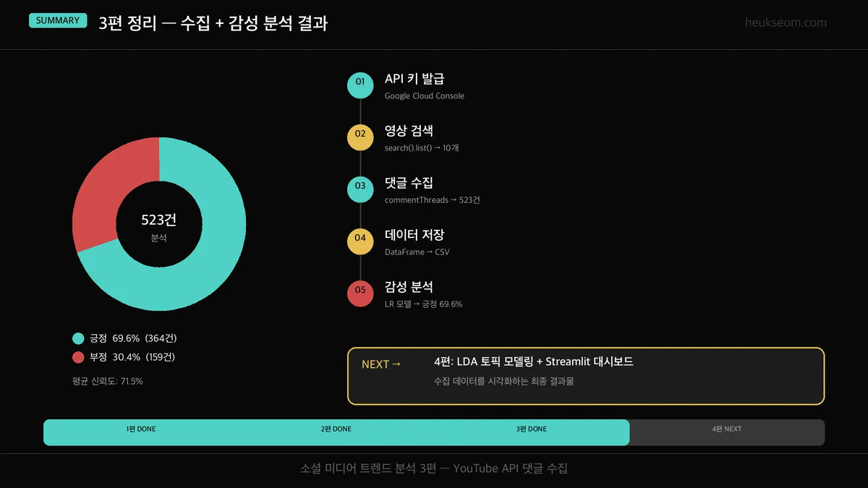The width and height of the screenshot is (868, 488).
Task: Open the heukseom.com link
Action: (x=786, y=22)
